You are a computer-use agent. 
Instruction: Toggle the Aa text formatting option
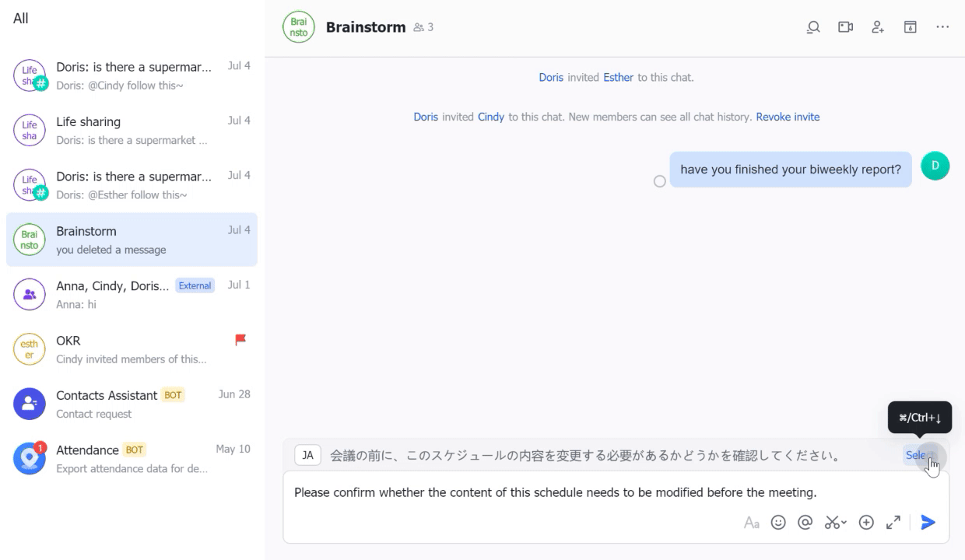click(751, 523)
